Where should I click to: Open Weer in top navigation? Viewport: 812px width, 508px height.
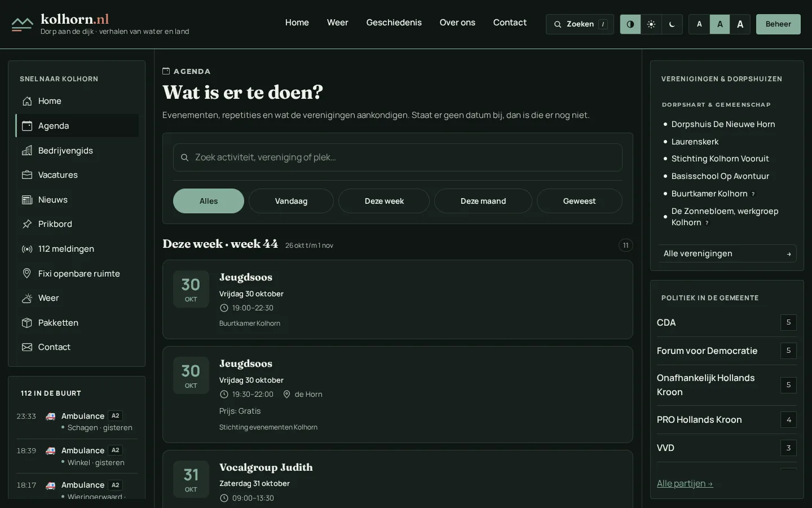[338, 23]
